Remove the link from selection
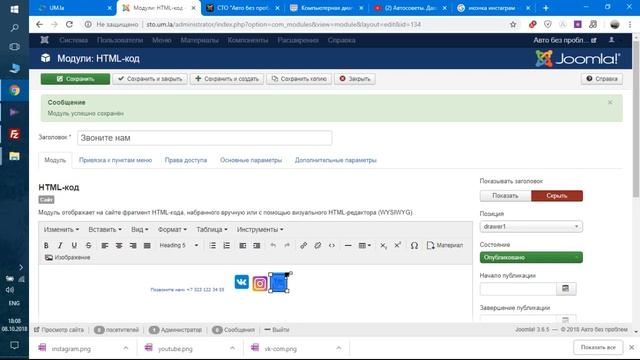Viewport: 640px width, 360px height. click(318, 245)
